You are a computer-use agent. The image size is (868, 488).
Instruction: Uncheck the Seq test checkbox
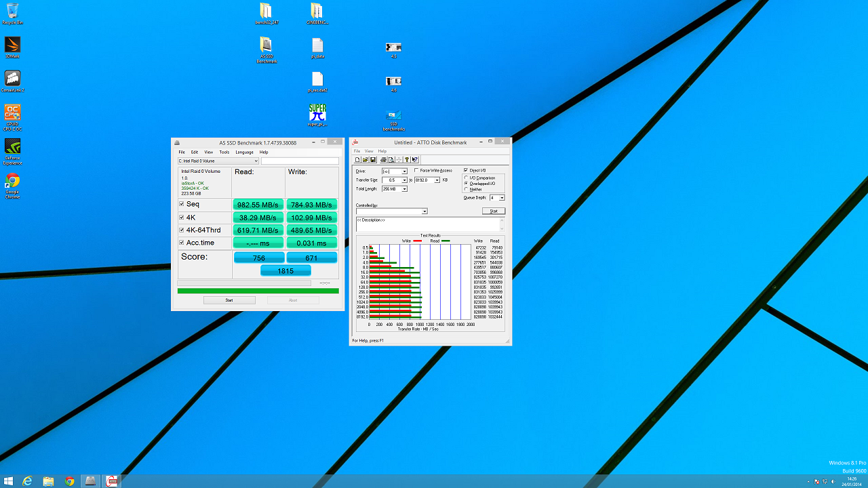click(x=181, y=204)
